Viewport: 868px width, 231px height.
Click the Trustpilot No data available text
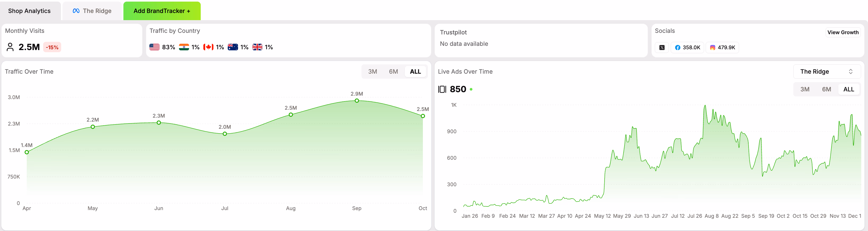pyautogui.click(x=464, y=44)
